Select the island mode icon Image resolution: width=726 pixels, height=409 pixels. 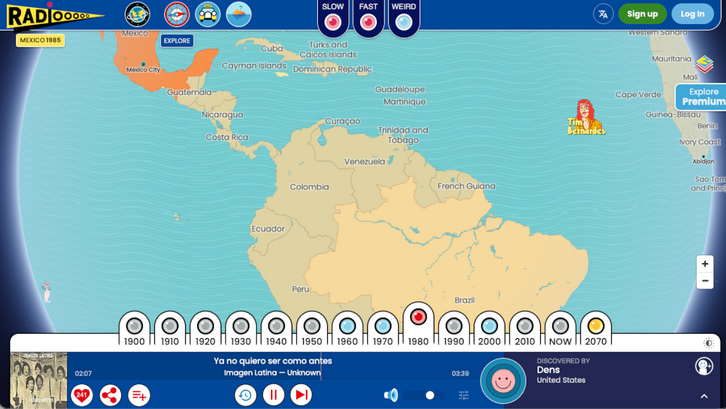(239, 14)
